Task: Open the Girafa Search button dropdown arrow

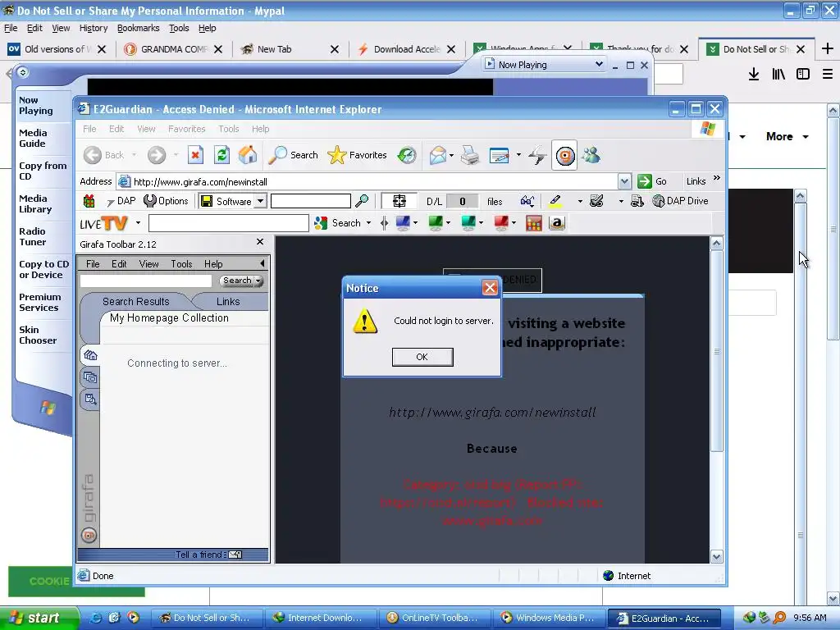Action: click(x=258, y=281)
